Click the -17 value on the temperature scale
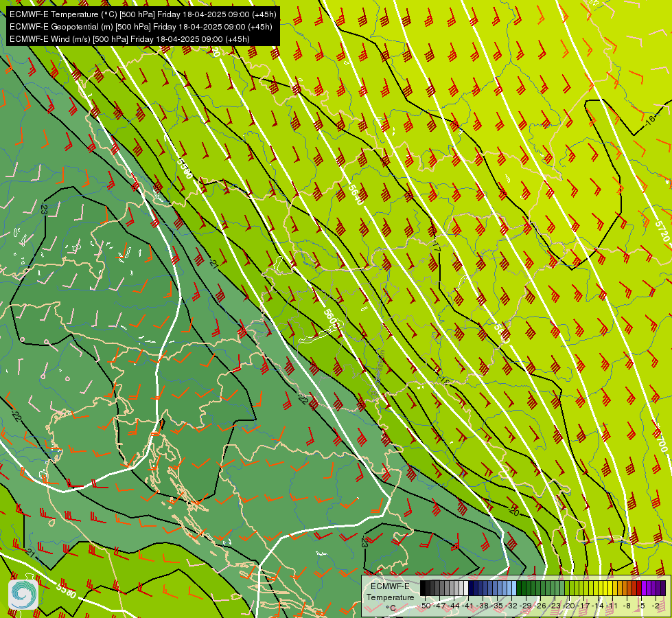This screenshot has width=672, height=618. click(x=583, y=606)
